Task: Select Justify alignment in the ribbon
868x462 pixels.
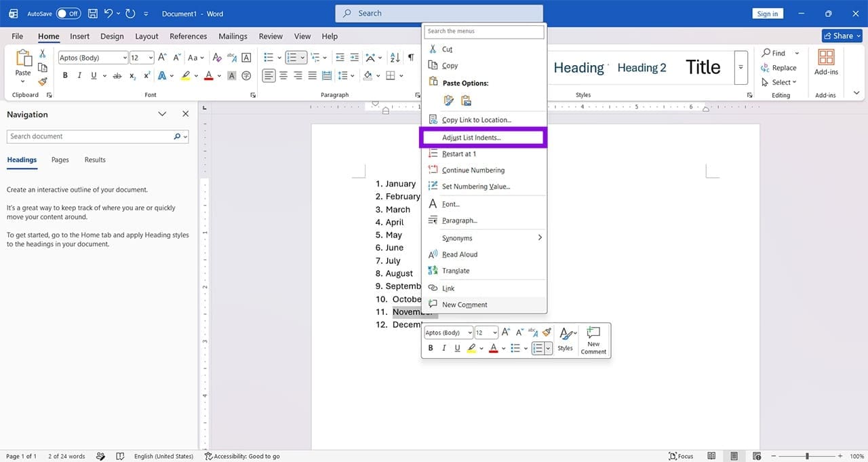Action: point(313,76)
